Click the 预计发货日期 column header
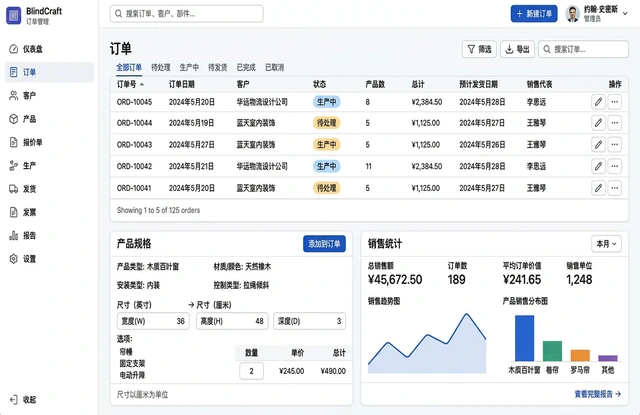Screen dimensions: 640x415 tap(478, 84)
